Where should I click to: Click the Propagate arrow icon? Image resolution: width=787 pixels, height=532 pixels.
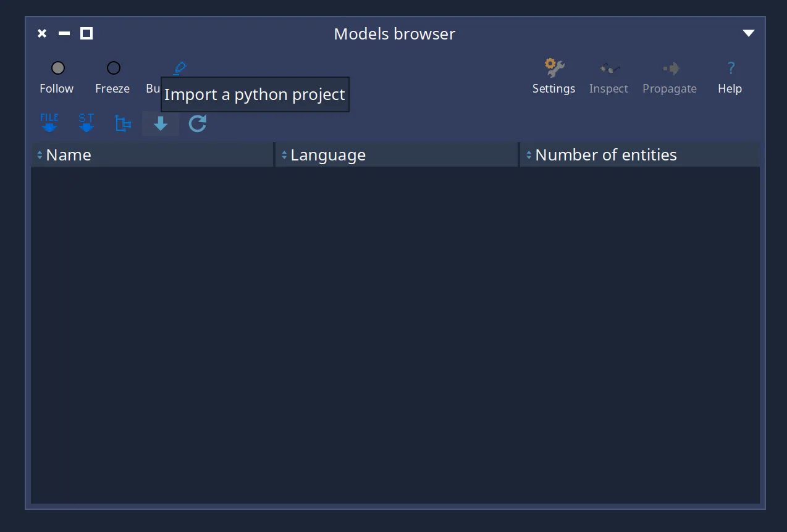[x=670, y=68]
